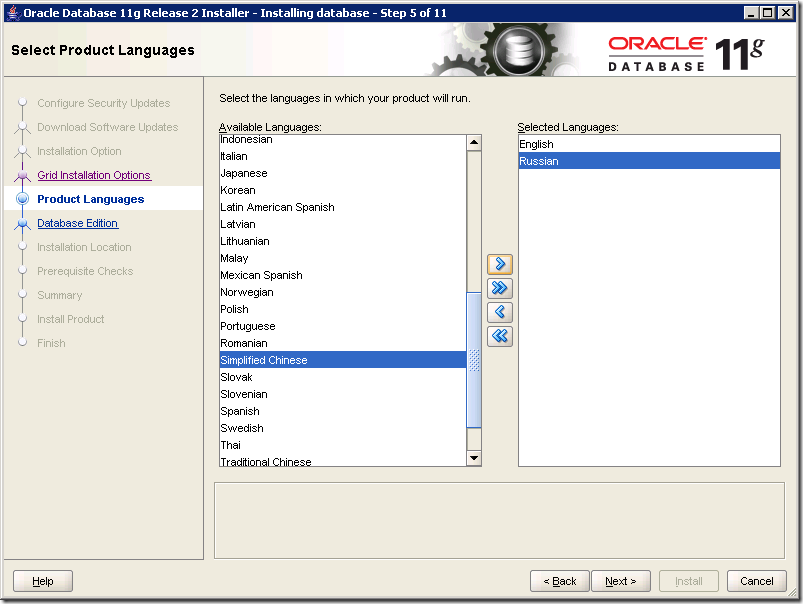
Task: Minimize the installer window
Action: coord(751,13)
